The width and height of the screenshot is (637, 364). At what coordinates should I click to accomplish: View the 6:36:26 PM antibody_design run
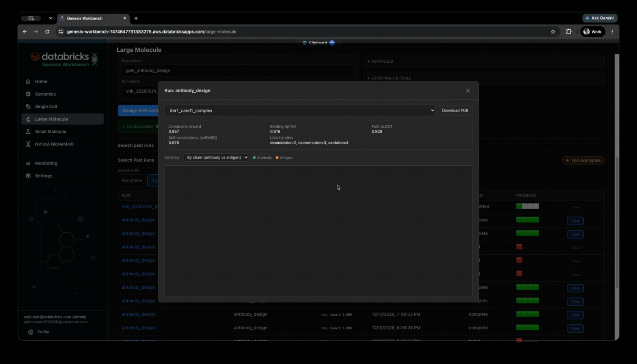(575, 328)
